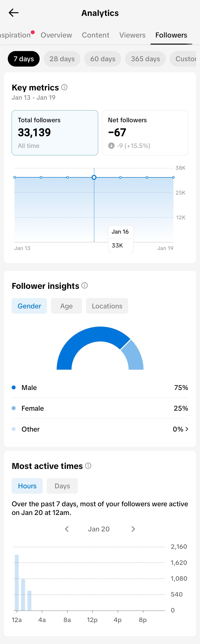Expand the Other gender breakdown chevron
The image size is (200, 644).
pos(187,429)
